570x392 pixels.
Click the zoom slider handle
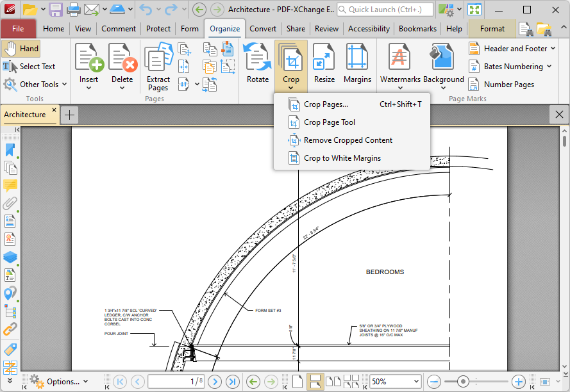[x=463, y=382]
